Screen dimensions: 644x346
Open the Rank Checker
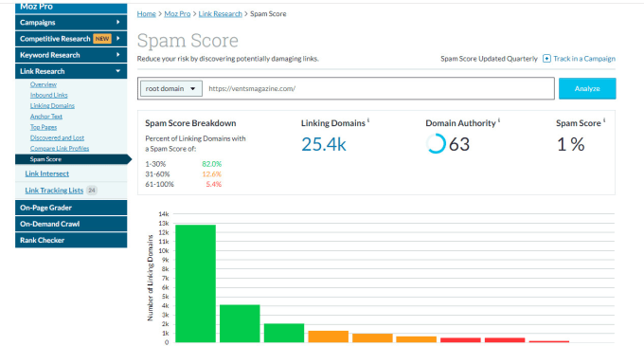pyautogui.click(x=71, y=240)
